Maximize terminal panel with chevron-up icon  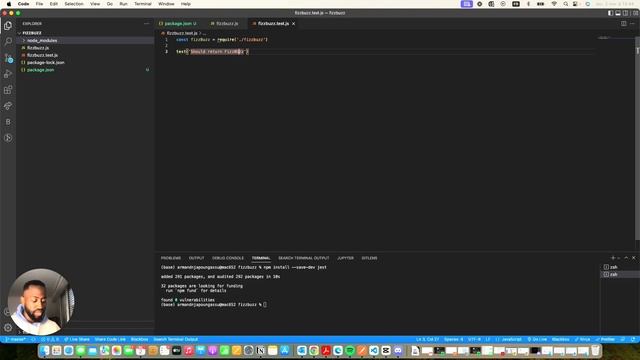tap(626, 258)
